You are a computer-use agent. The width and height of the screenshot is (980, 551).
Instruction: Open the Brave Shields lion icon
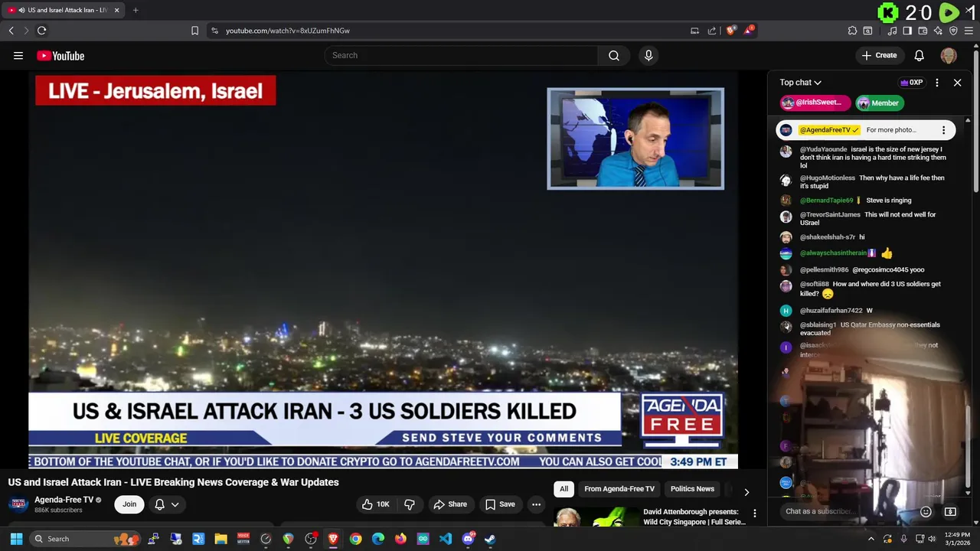tap(731, 31)
